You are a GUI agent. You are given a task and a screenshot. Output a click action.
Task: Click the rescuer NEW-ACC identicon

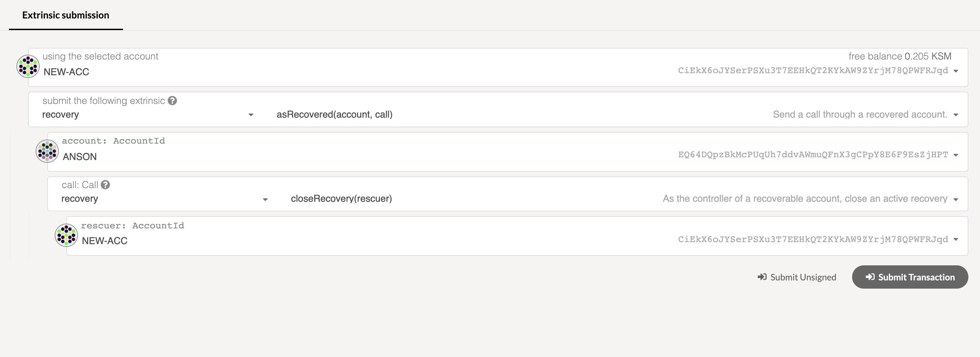[66, 235]
